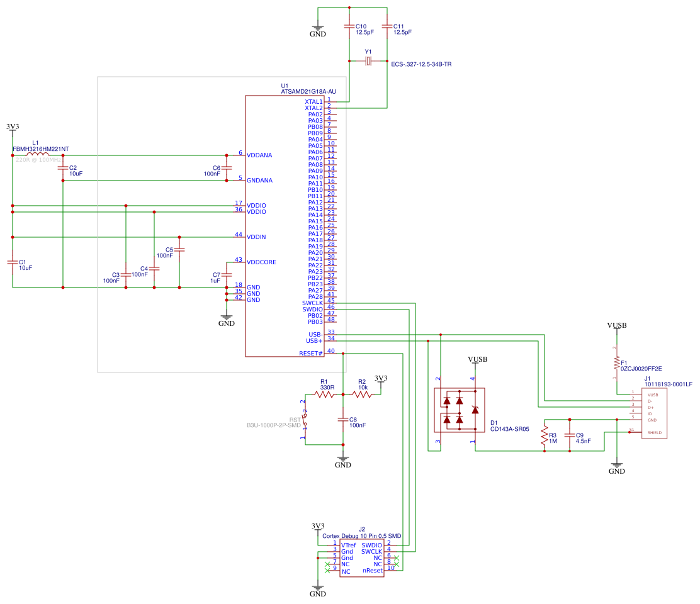
Task: Select the R1 330R resistor symbol
Action: coord(324,394)
